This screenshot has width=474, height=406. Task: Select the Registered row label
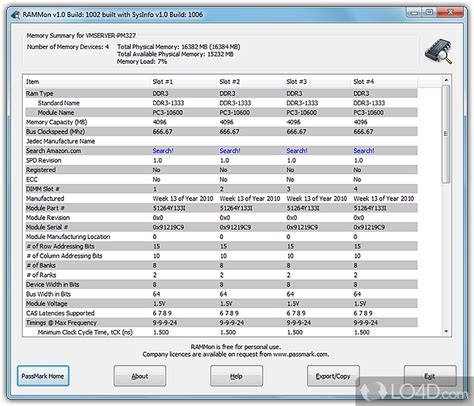(41, 170)
